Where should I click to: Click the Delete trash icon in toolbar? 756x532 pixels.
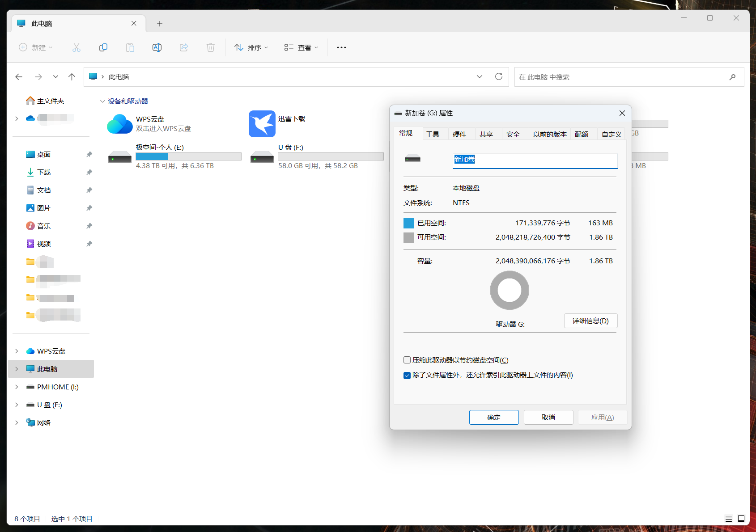click(x=211, y=47)
